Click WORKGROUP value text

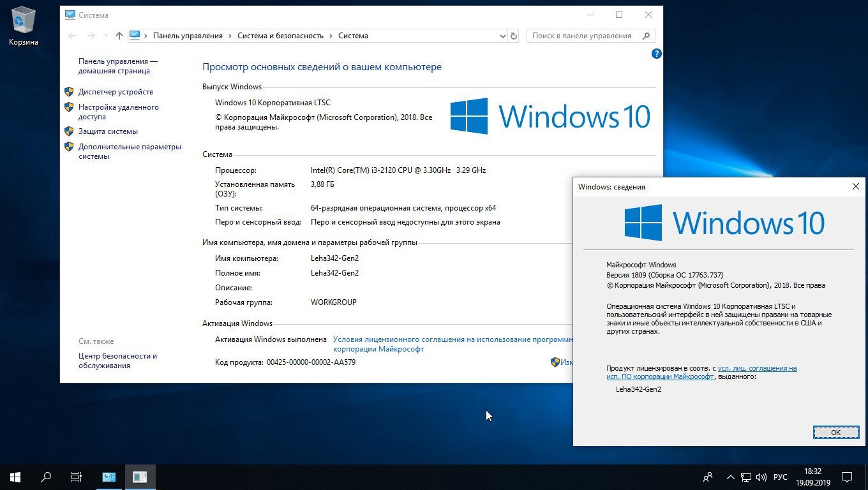(334, 302)
